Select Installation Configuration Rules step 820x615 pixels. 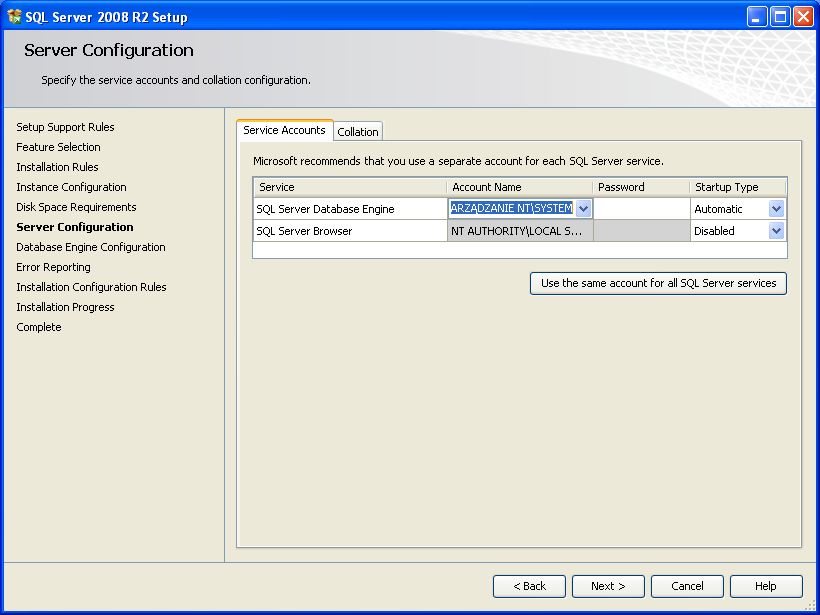91,287
